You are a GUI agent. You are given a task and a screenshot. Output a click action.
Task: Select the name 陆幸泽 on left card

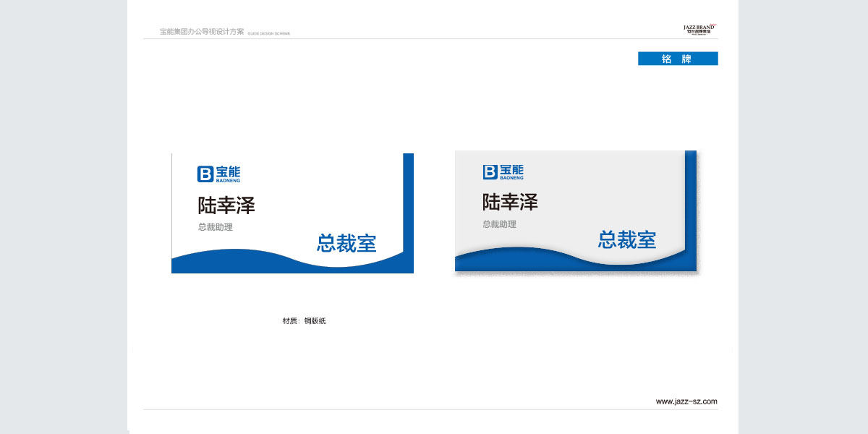coord(226,205)
